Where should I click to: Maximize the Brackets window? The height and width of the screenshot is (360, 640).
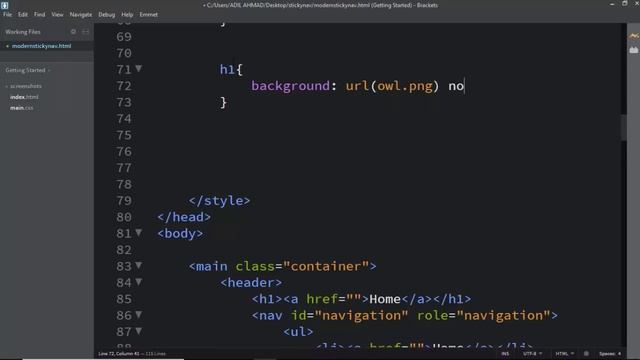624,4
